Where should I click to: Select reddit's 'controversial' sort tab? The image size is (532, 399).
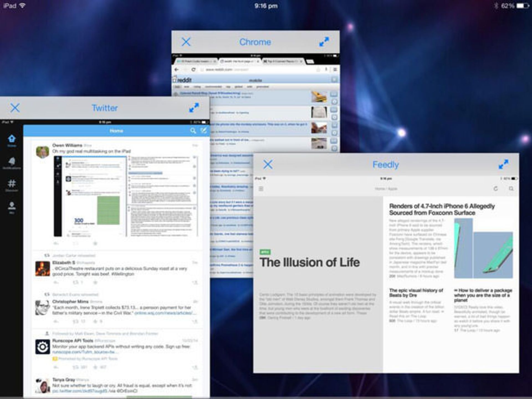214,87
